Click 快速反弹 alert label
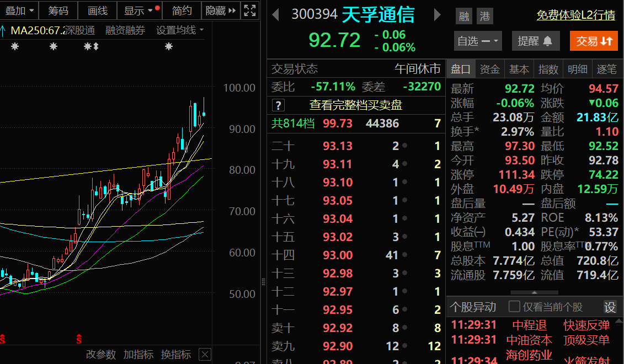The image size is (624, 364). (586, 325)
